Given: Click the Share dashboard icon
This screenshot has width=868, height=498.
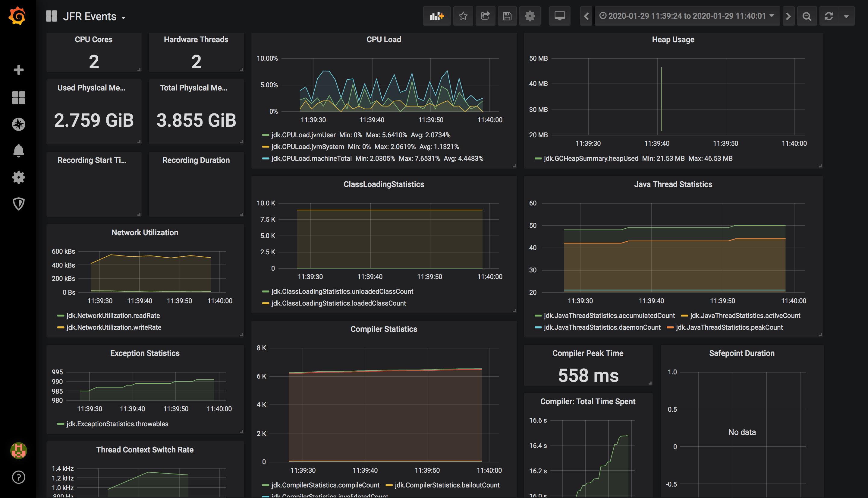Looking at the screenshot, I should 485,16.
